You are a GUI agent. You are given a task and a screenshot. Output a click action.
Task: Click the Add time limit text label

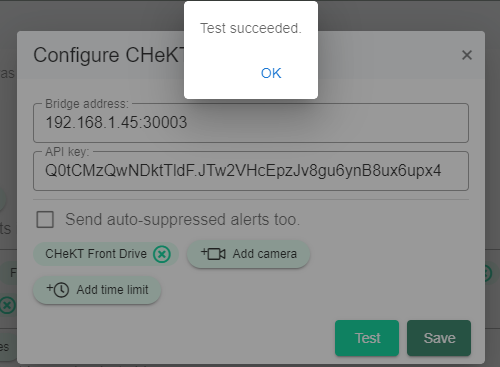pos(112,290)
